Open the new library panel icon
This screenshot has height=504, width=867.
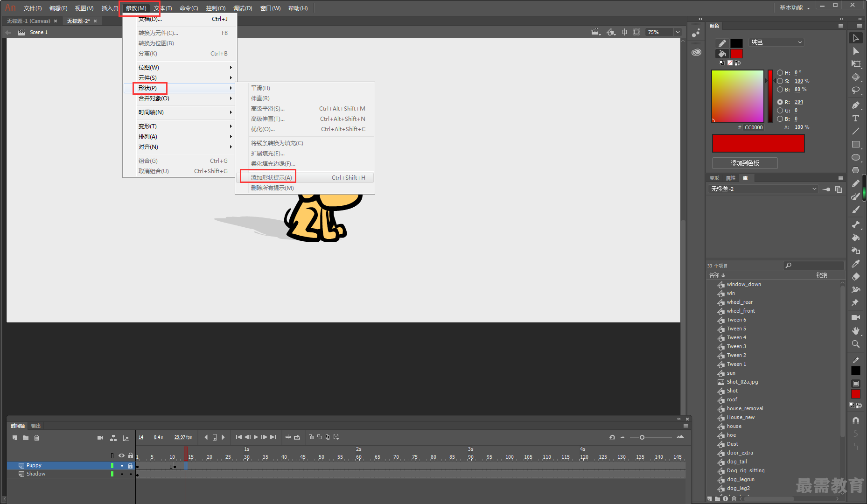839,189
